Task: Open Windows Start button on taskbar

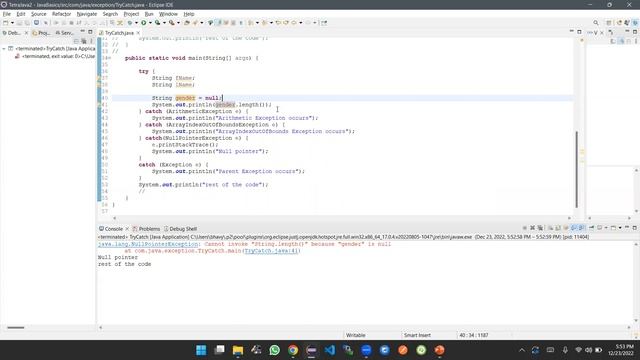Action: click(201, 350)
